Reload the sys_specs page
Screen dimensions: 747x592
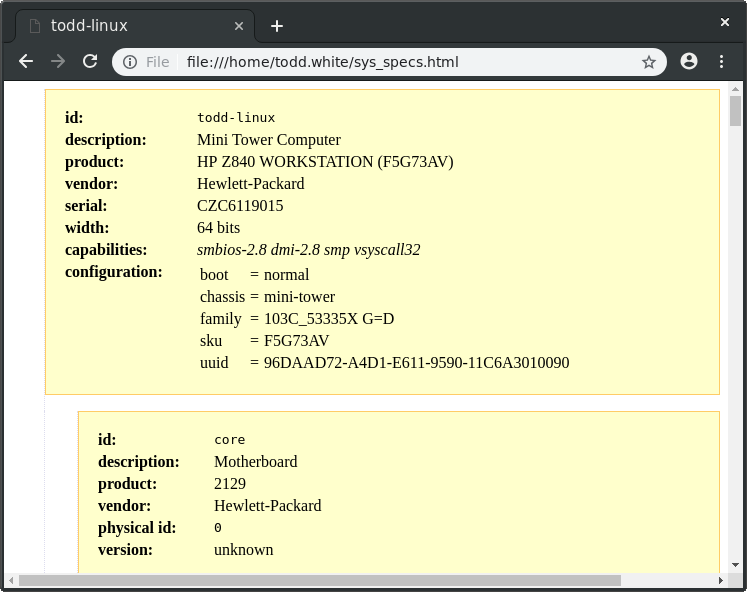(x=90, y=61)
